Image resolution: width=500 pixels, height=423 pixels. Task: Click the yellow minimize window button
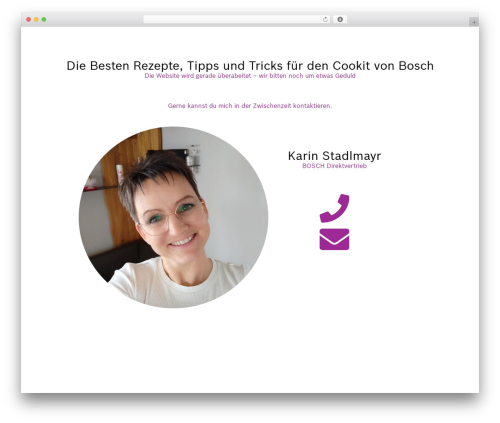coord(36,20)
